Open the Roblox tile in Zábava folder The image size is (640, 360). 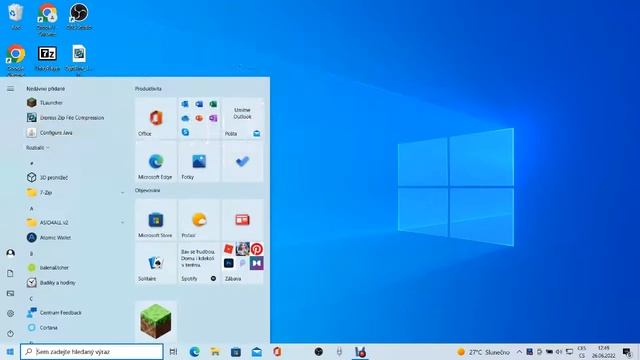pos(229,249)
